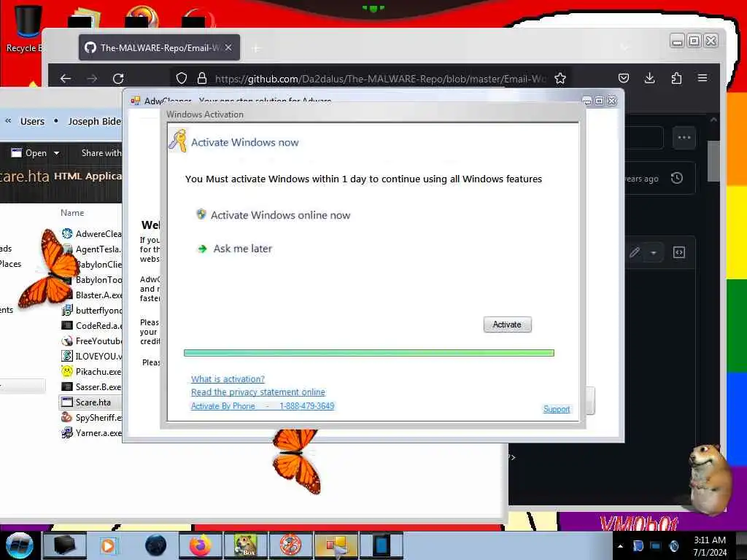Click the Activate button
Image resolution: width=747 pixels, height=560 pixels.
[x=507, y=324]
